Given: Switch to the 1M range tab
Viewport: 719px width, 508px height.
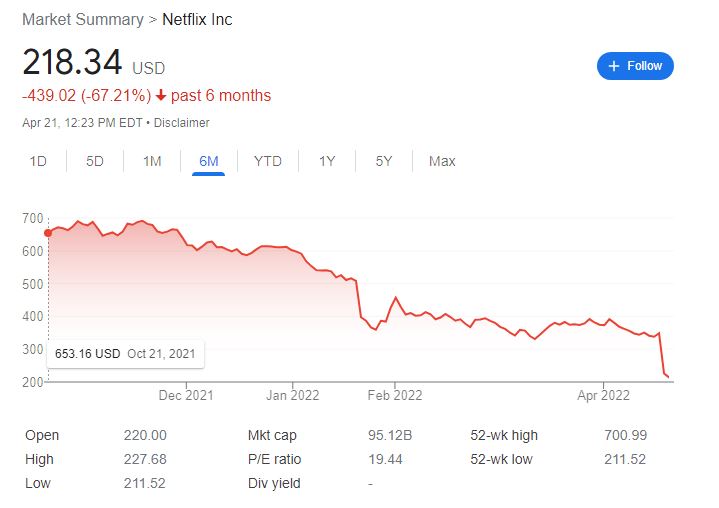Looking at the screenshot, I should (x=152, y=161).
